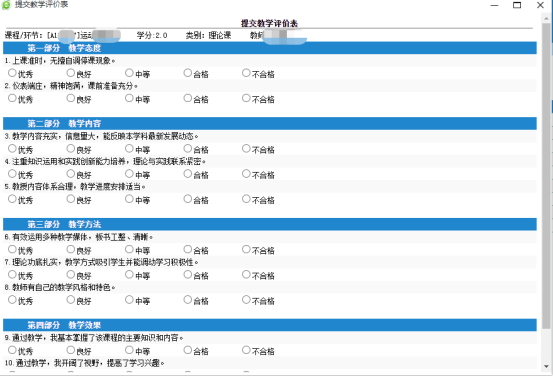Check 优秀 under question 8 教学风格和特色
The width and height of the screenshot is (553, 376).
[x=12, y=300]
